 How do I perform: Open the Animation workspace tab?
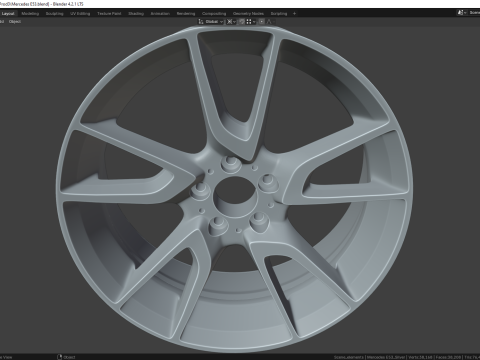pyautogui.click(x=160, y=14)
